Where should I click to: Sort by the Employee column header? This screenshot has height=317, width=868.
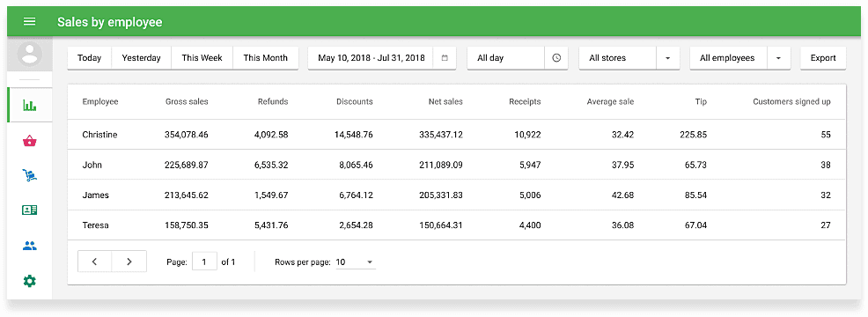pos(100,101)
